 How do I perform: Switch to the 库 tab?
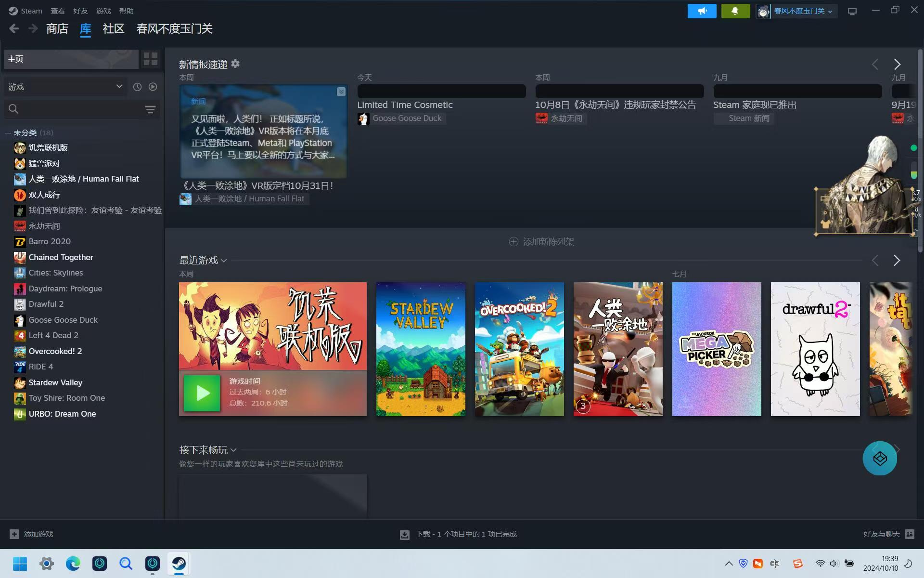click(85, 29)
